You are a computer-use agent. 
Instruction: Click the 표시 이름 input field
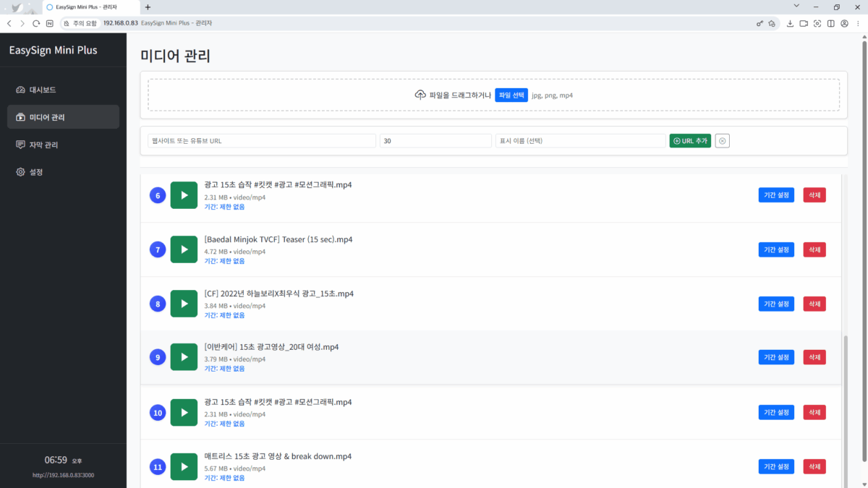(x=579, y=140)
